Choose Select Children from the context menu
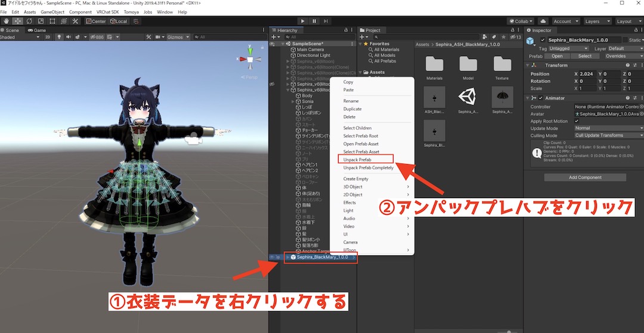 click(x=357, y=128)
